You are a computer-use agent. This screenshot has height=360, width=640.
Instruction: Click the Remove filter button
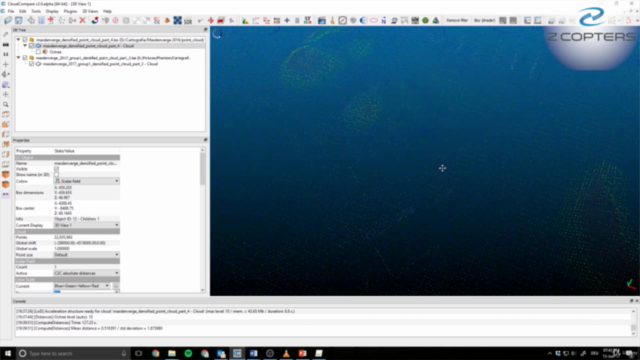click(457, 20)
